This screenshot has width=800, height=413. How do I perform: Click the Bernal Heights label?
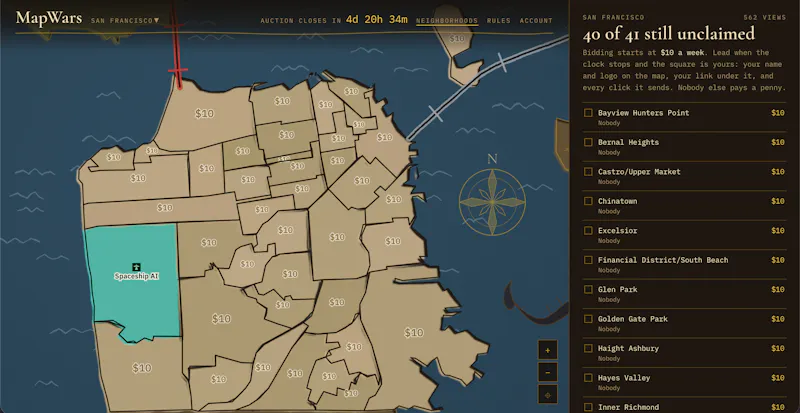pyautogui.click(x=628, y=142)
